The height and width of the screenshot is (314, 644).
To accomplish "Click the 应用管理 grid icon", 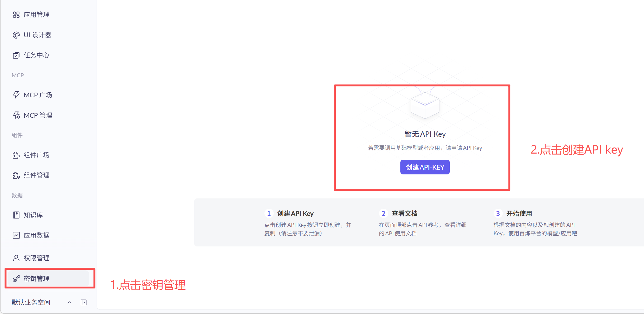I will pyautogui.click(x=16, y=15).
